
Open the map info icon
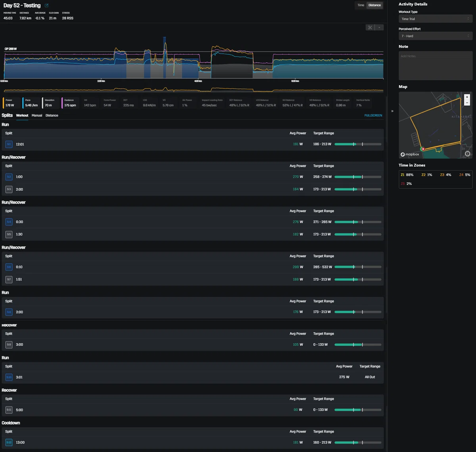tap(467, 154)
